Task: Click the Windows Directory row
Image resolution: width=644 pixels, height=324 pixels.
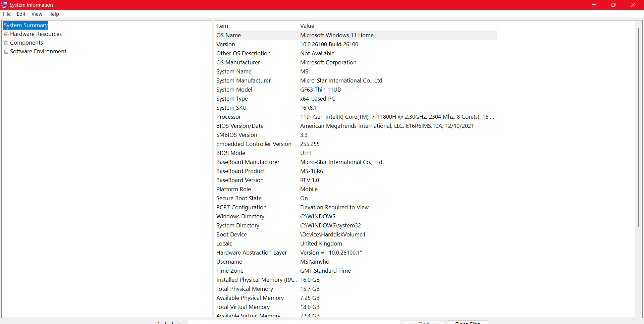Action: [x=356, y=216]
